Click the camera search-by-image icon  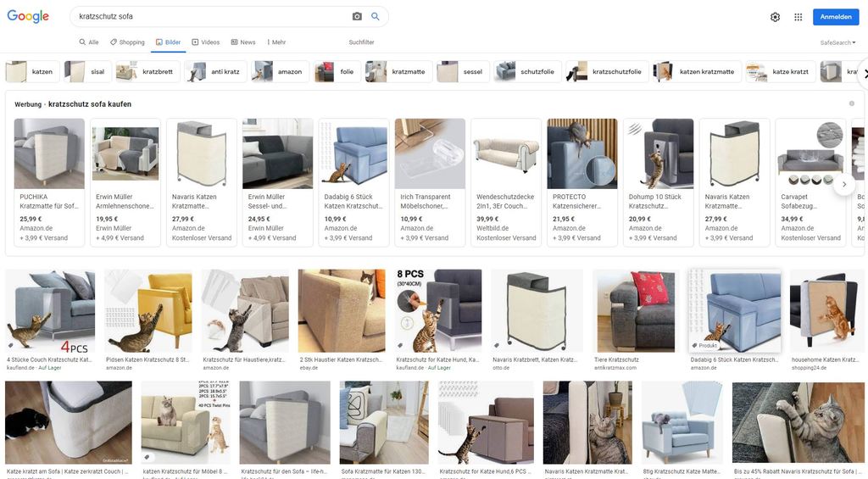(x=357, y=17)
